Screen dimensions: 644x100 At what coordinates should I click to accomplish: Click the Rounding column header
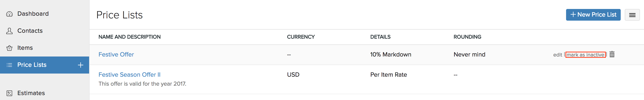coord(467,37)
